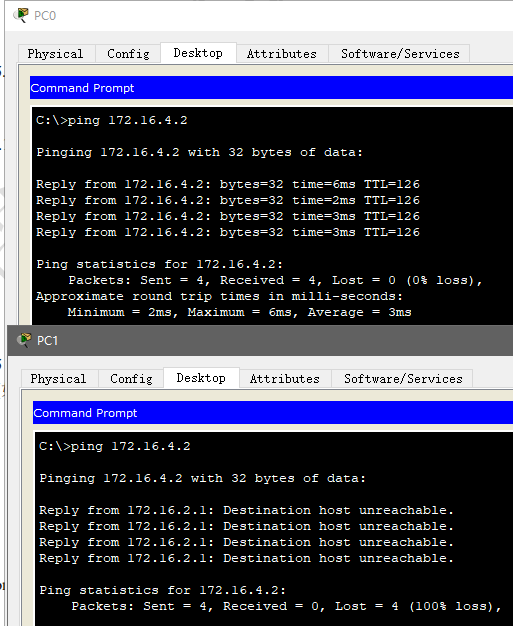Click 'Approximate round trip times' line
The width and height of the screenshot is (513, 626).
[x=220, y=296]
